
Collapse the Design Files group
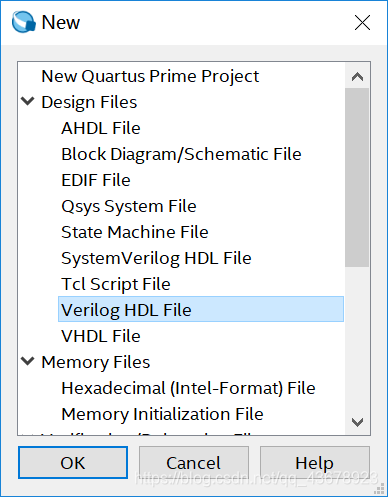click(28, 101)
